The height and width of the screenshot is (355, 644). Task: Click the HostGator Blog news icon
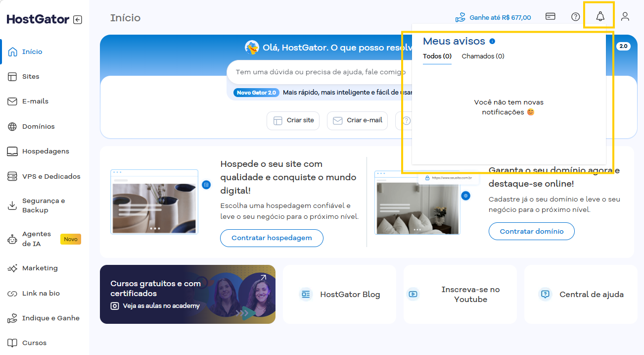[x=306, y=295]
